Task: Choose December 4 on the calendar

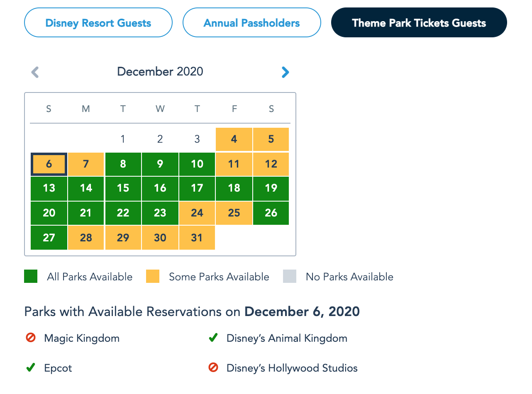Action: click(x=234, y=139)
